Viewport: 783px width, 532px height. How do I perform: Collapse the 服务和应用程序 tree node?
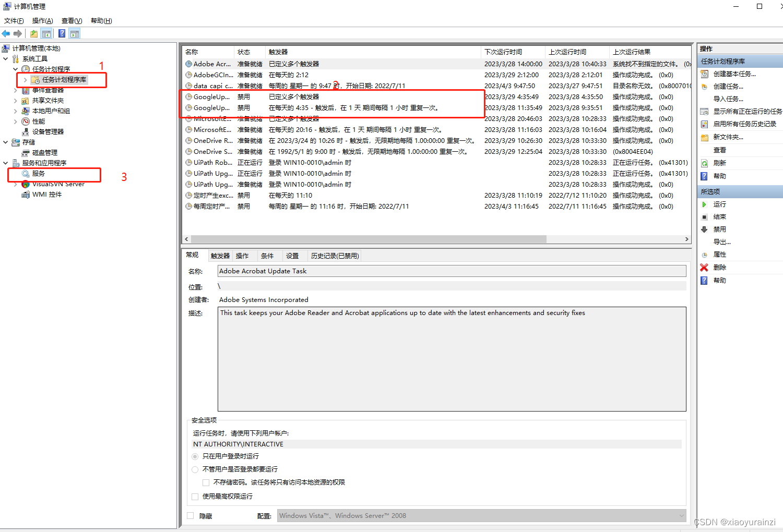coord(6,163)
